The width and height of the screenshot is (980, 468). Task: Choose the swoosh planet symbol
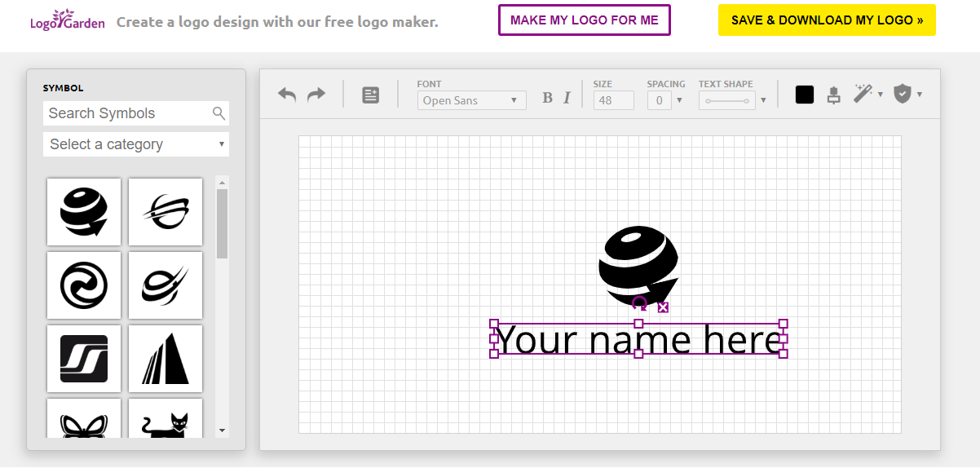click(166, 285)
